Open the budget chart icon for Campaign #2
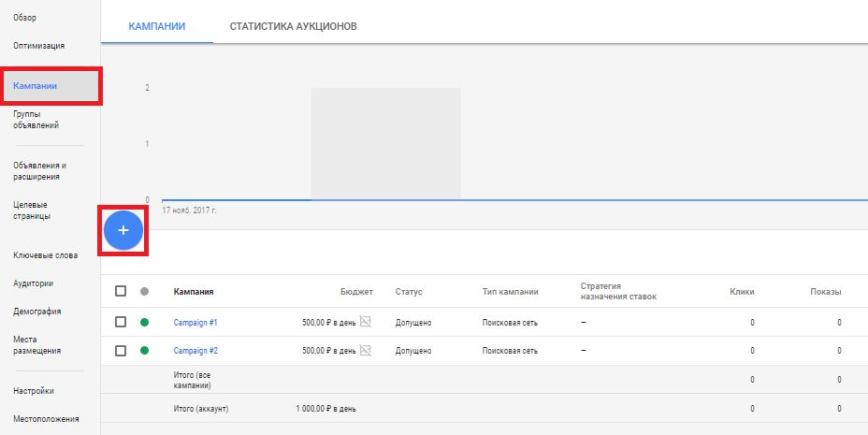 (x=366, y=351)
